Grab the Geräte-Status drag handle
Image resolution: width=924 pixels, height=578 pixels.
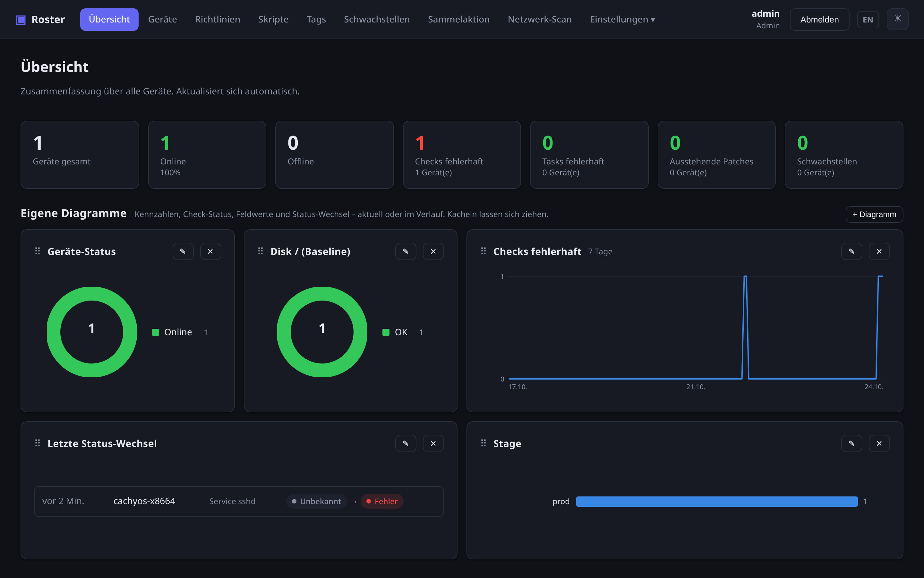pyautogui.click(x=38, y=251)
